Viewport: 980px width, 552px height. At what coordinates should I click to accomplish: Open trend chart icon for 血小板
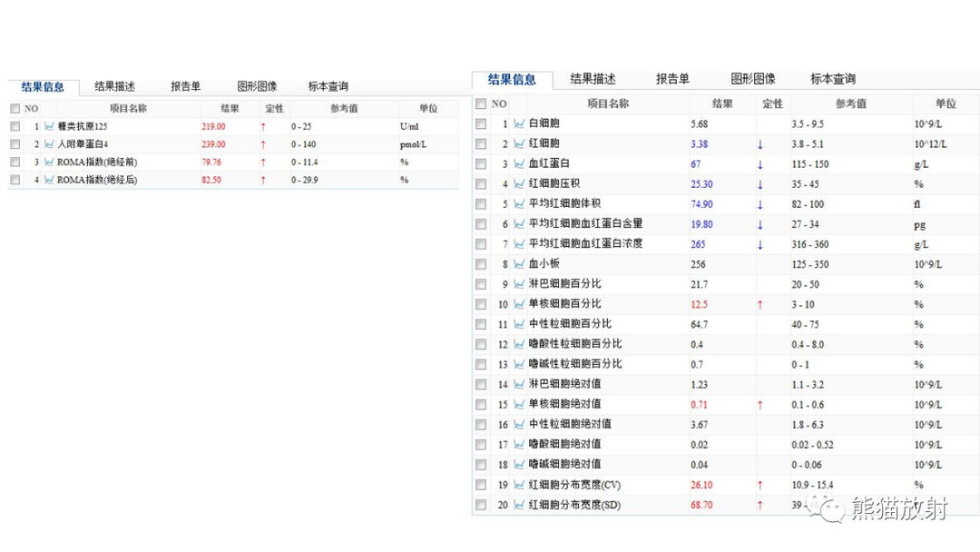coord(519,264)
